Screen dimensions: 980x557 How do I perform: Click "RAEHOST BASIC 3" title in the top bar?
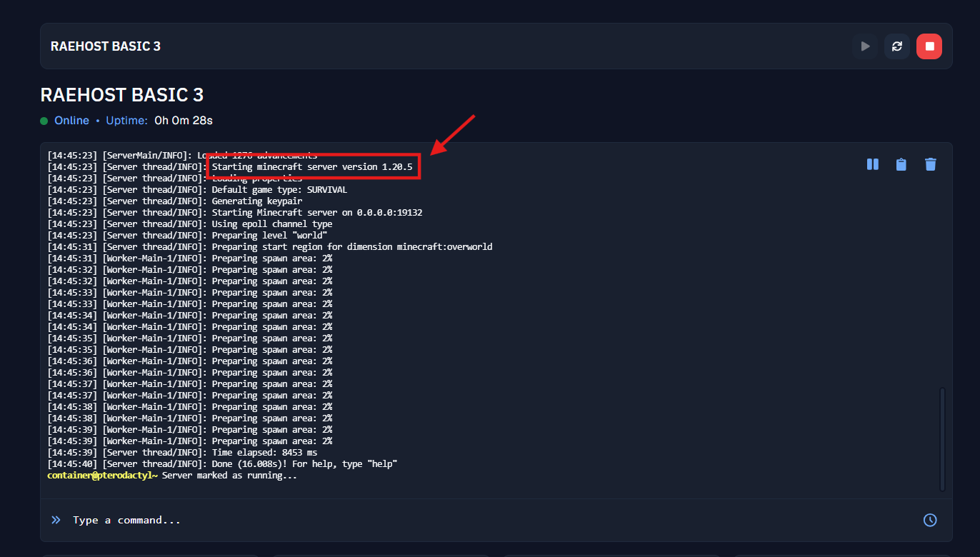(x=106, y=46)
